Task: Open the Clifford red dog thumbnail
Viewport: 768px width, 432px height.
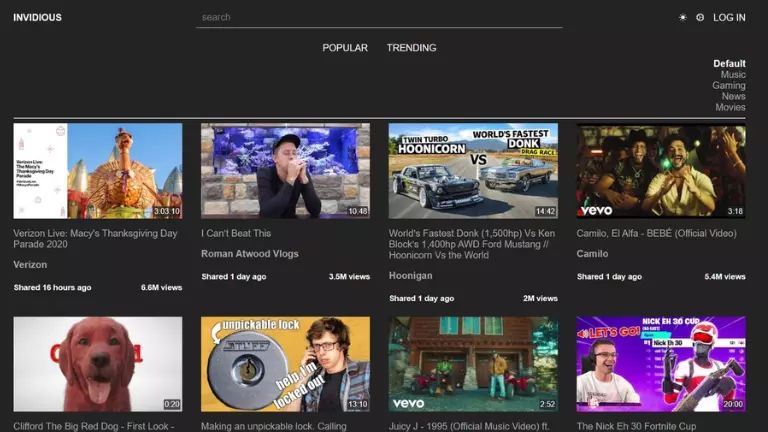Action: tap(98, 364)
